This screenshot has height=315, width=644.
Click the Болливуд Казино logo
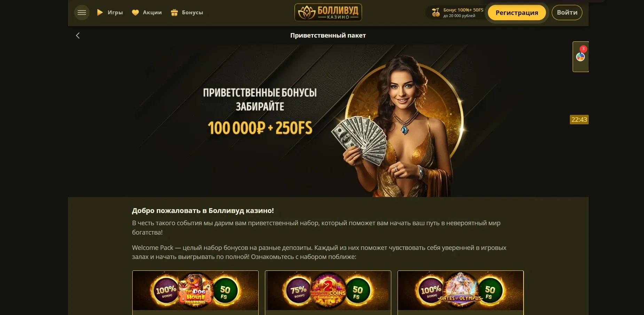[328, 13]
